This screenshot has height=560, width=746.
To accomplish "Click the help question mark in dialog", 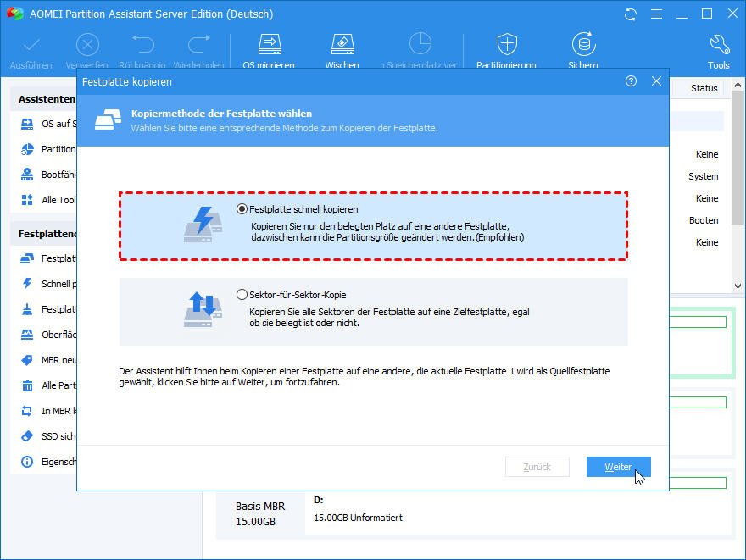I will click(631, 81).
